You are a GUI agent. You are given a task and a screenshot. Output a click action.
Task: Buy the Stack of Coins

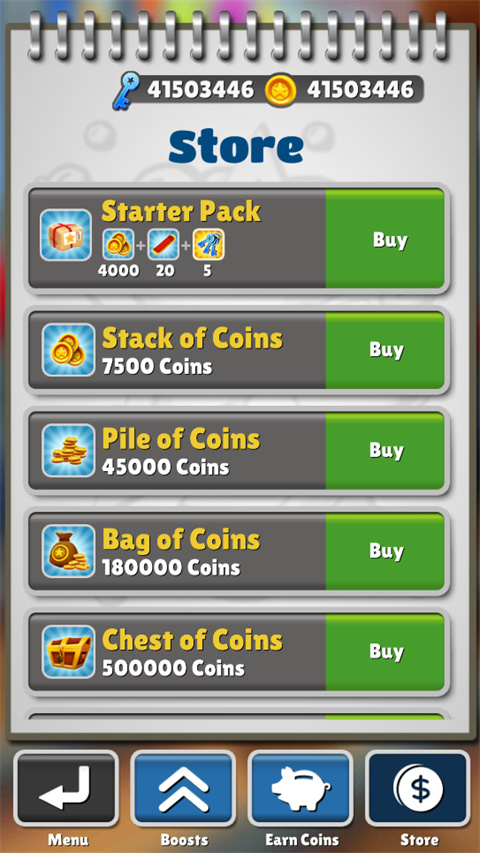385,350
